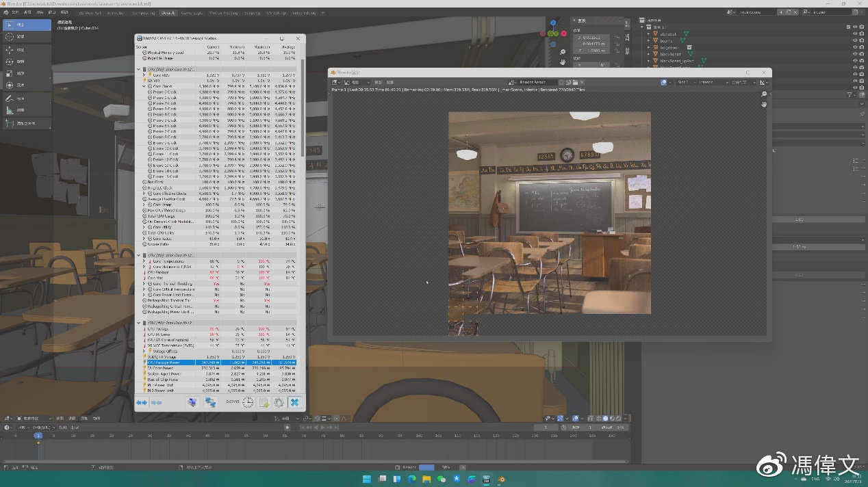Click the Render Result image name field
Viewport: 868px width, 487px height.
coord(537,82)
